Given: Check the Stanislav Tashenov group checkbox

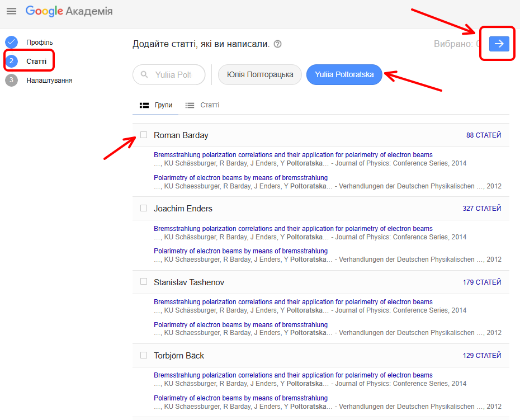Looking at the screenshot, I should [144, 281].
